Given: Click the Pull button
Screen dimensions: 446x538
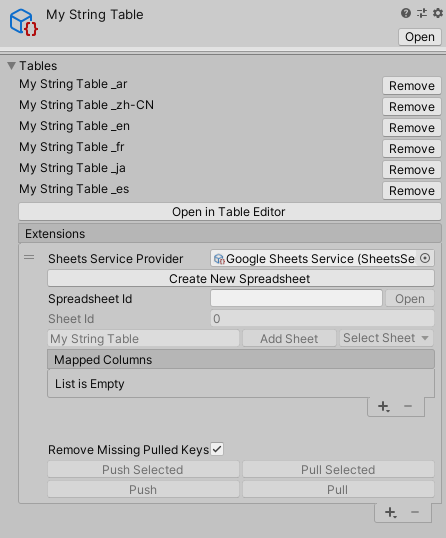Looking at the screenshot, I should coord(338,489).
